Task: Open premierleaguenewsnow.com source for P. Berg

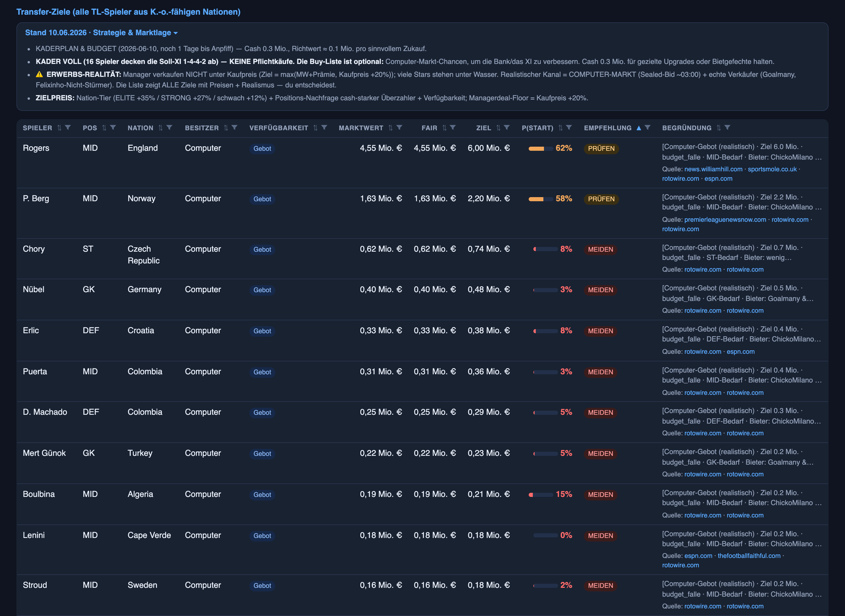Action: coord(725,220)
